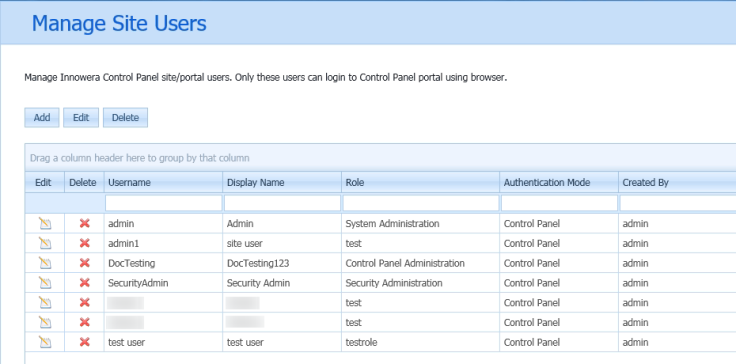Delete admin1 user via red X

pyautogui.click(x=84, y=243)
